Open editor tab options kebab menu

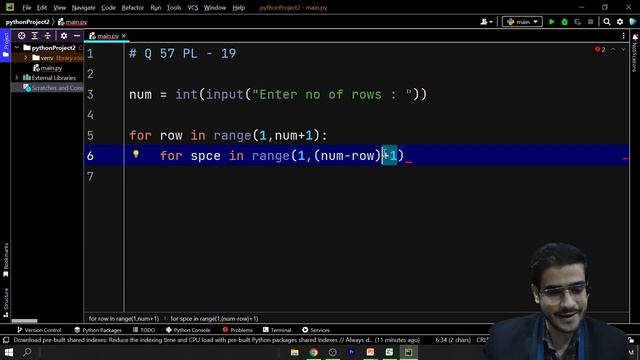pyautogui.click(x=623, y=36)
